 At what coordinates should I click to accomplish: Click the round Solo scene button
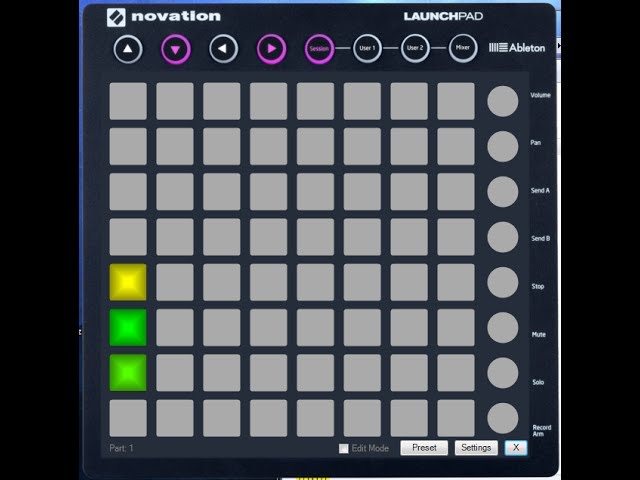tap(502, 373)
